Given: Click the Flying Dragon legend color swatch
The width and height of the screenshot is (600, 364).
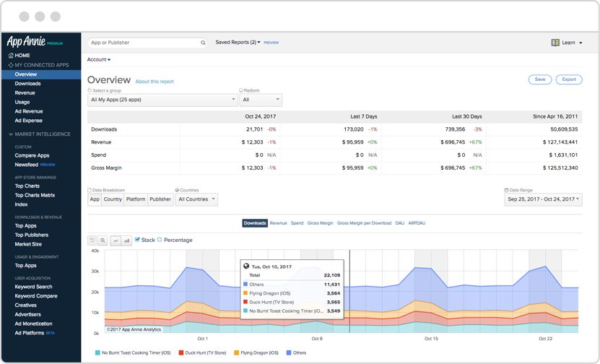Looking at the screenshot, I should point(235,353).
